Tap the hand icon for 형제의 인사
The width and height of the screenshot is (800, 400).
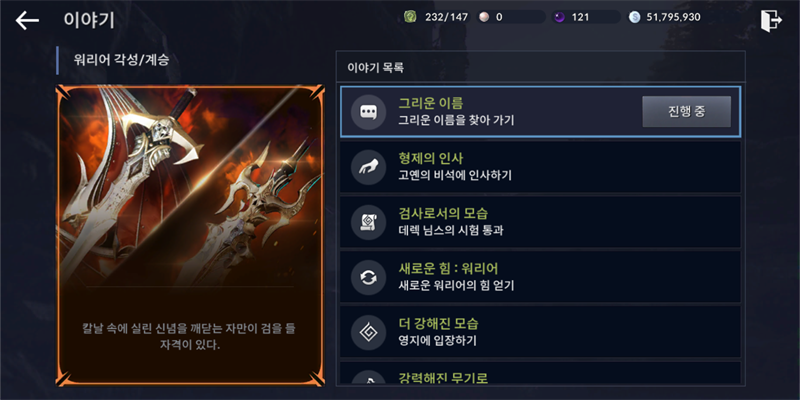pyautogui.click(x=368, y=167)
